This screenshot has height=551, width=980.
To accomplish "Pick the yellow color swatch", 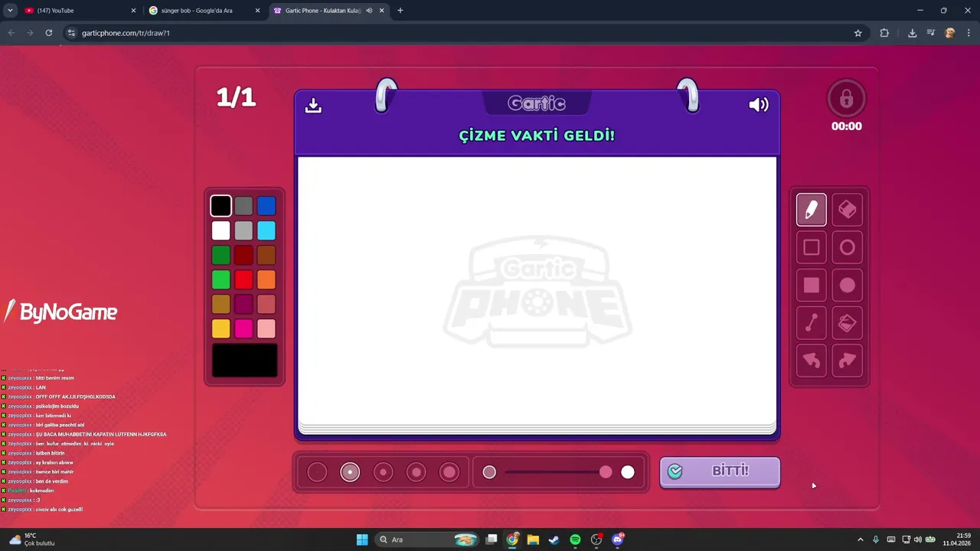I will 220,328.
